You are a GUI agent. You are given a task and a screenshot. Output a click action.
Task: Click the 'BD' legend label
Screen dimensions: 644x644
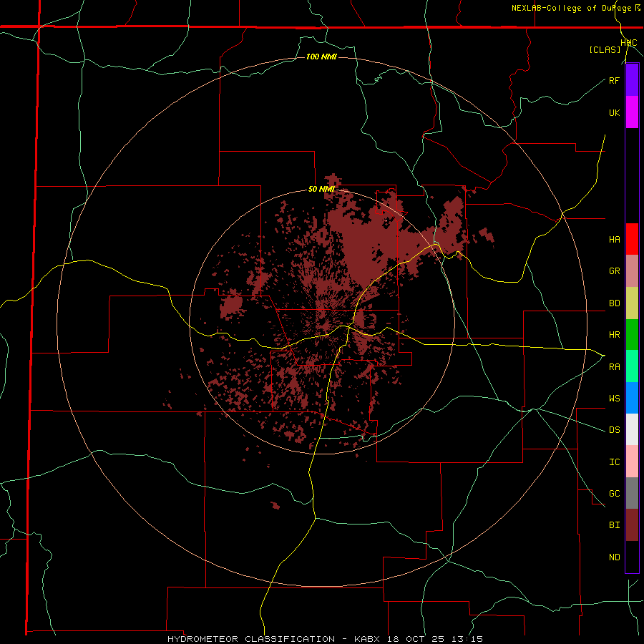point(614,303)
